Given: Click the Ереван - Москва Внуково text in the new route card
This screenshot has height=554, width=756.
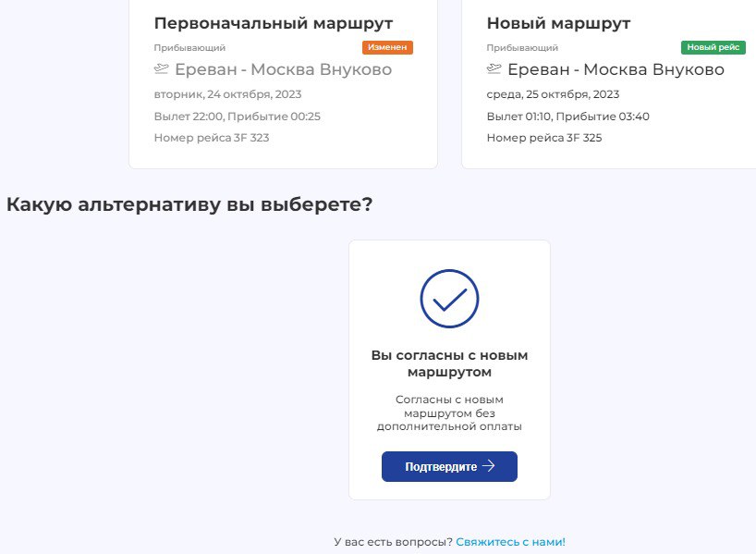Looking at the screenshot, I should (x=616, y=69).
